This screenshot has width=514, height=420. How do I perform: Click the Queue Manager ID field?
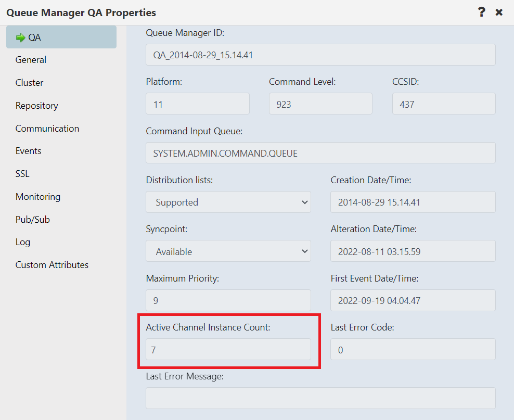[x=320, y=55]
